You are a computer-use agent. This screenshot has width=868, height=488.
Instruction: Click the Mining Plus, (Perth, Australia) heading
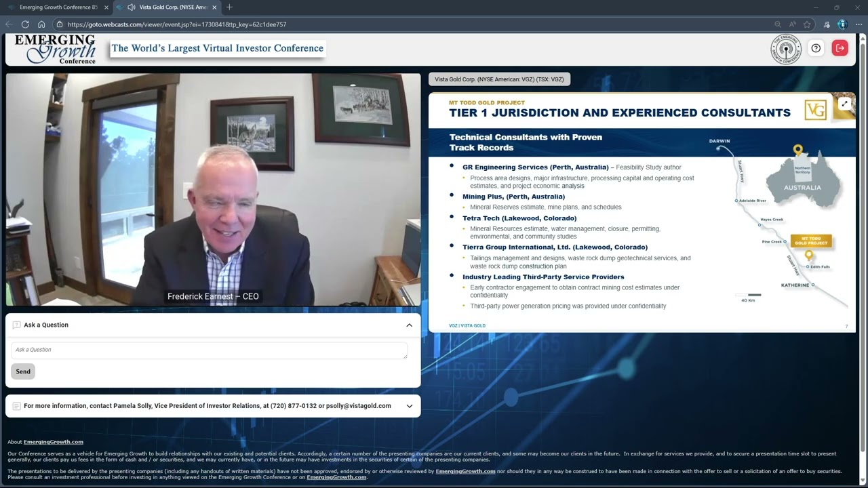[513, 197]
